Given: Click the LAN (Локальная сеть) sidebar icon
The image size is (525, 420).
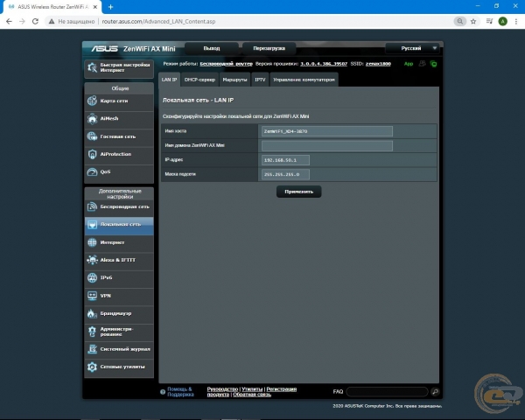Looking at the screenshot, I should (x=92, y=224).
